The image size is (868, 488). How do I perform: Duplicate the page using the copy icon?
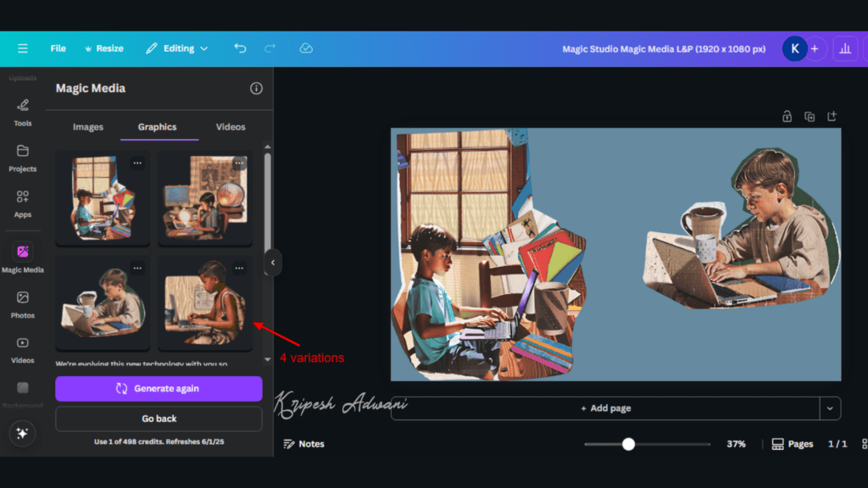[x=809, y=116]
